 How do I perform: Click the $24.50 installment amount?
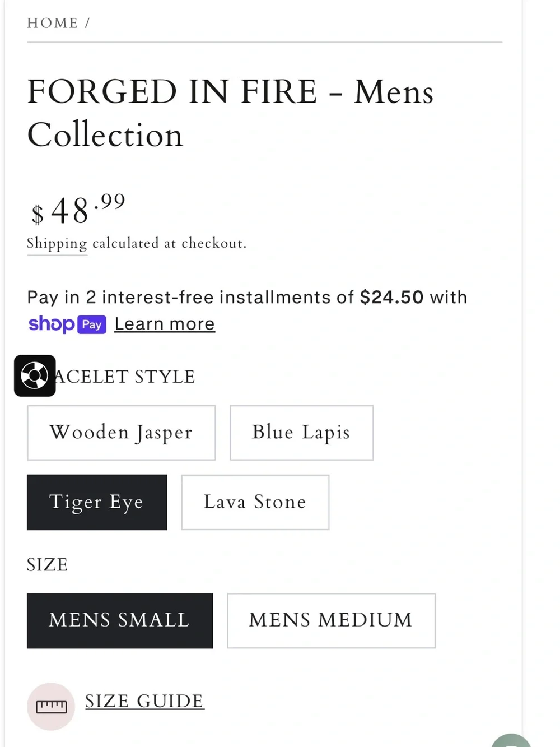391,297
